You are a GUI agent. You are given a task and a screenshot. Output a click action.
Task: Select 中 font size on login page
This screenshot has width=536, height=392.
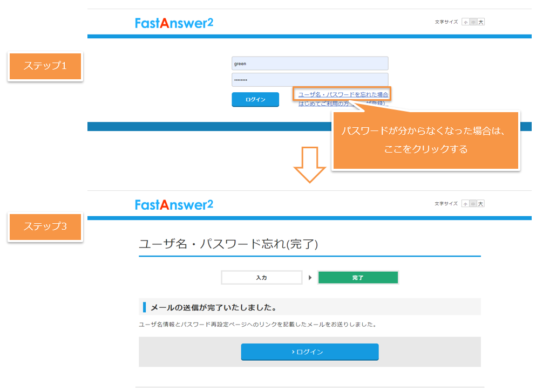point(473,22)
